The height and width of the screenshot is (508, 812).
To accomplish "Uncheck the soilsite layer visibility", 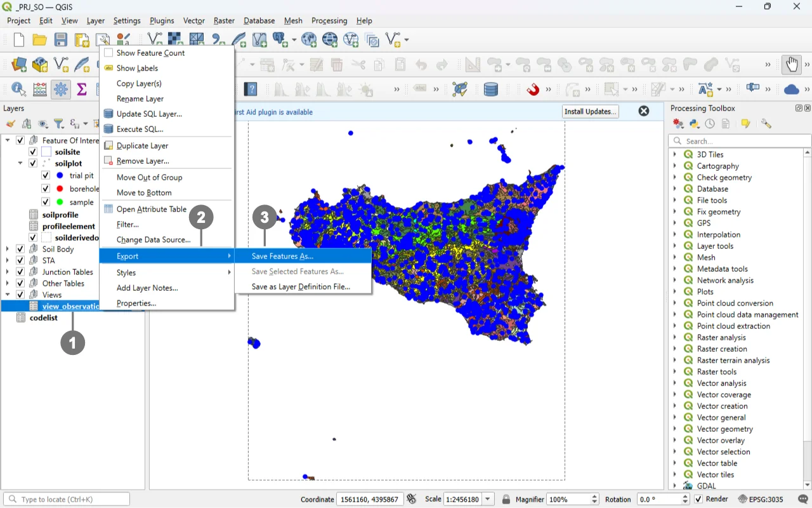I will tap(33, 152).
